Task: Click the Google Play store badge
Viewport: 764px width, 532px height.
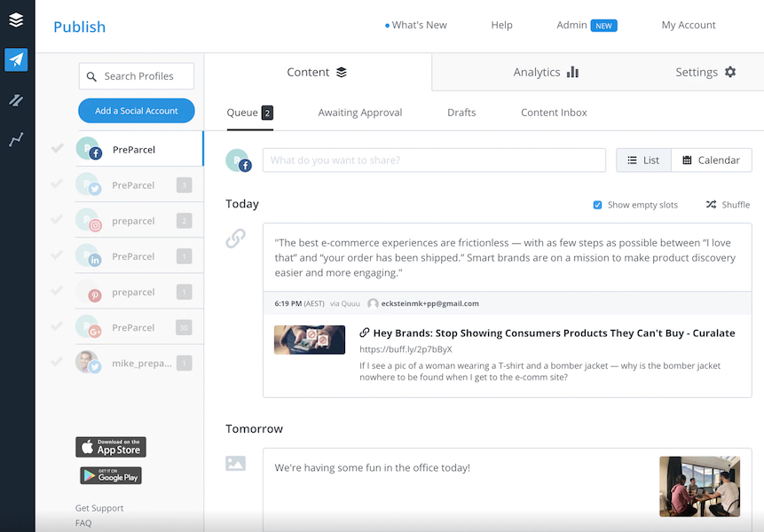Action: [110, 476]
